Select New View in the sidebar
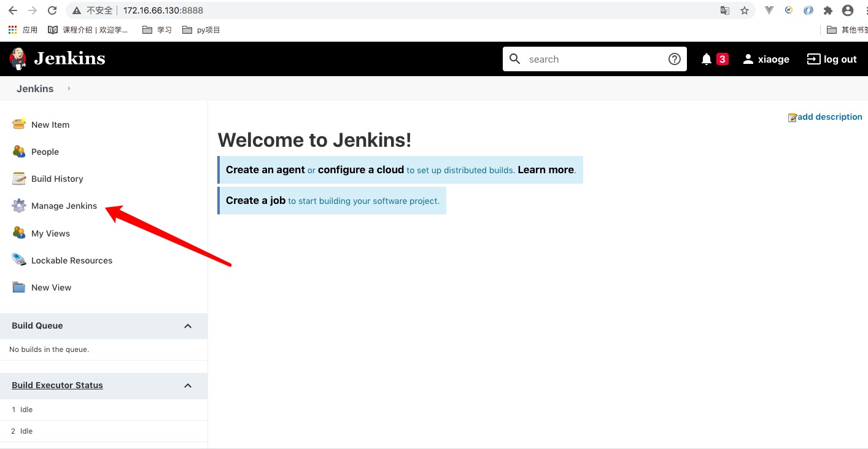 pyautogui.click(x=51, y=287)
